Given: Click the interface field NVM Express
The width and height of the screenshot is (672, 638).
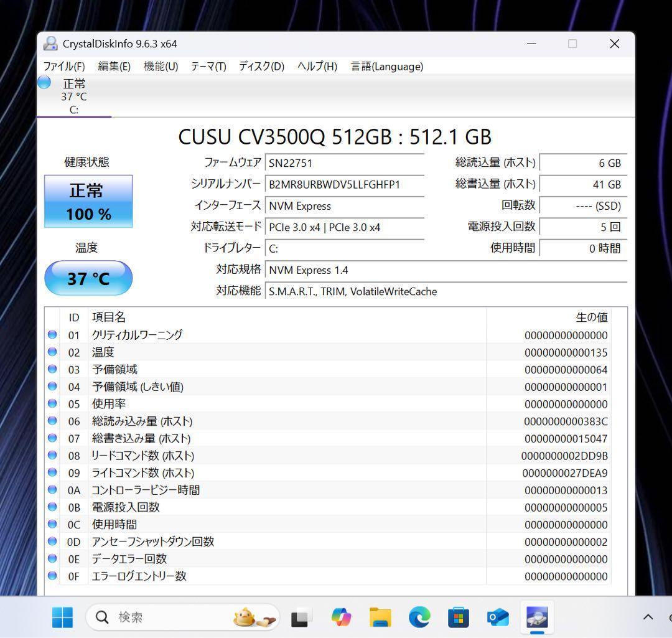Looking at the screenshot, I should pos(345,206).
